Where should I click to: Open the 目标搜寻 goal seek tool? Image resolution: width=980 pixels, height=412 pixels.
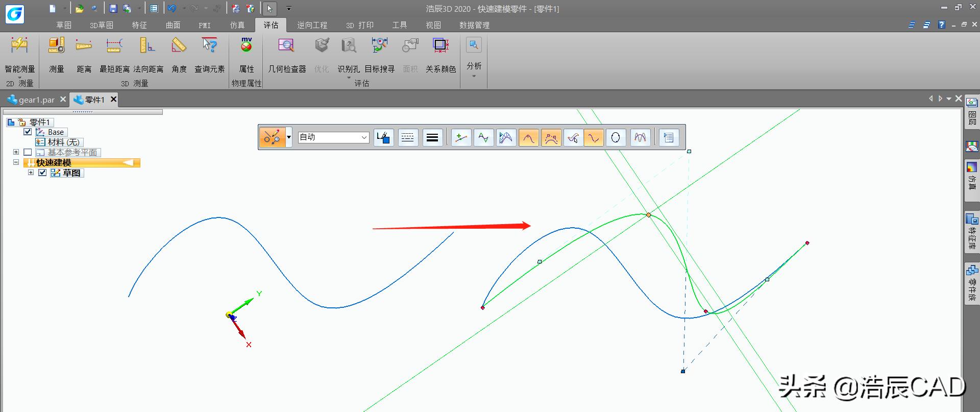[x=379, y=55]
